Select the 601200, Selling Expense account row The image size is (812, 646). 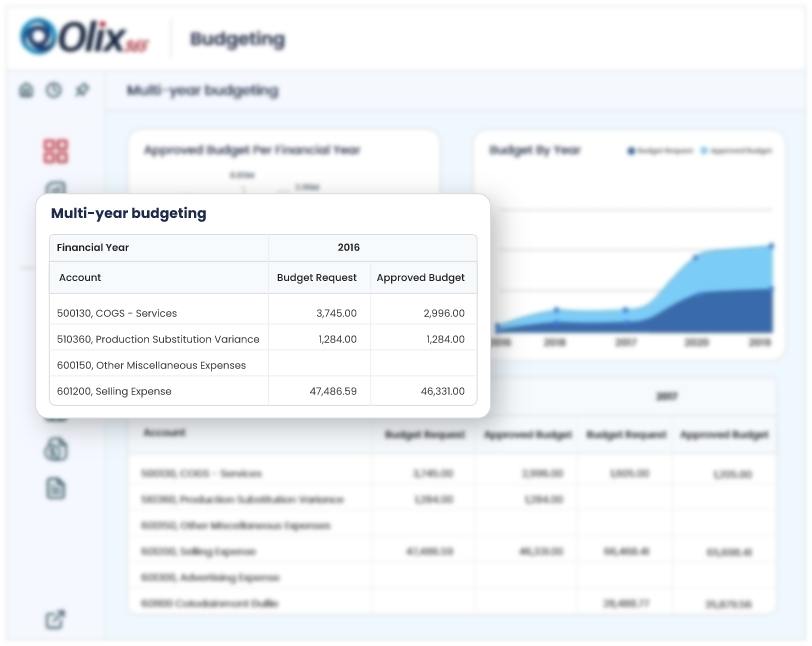click(114, 391)
